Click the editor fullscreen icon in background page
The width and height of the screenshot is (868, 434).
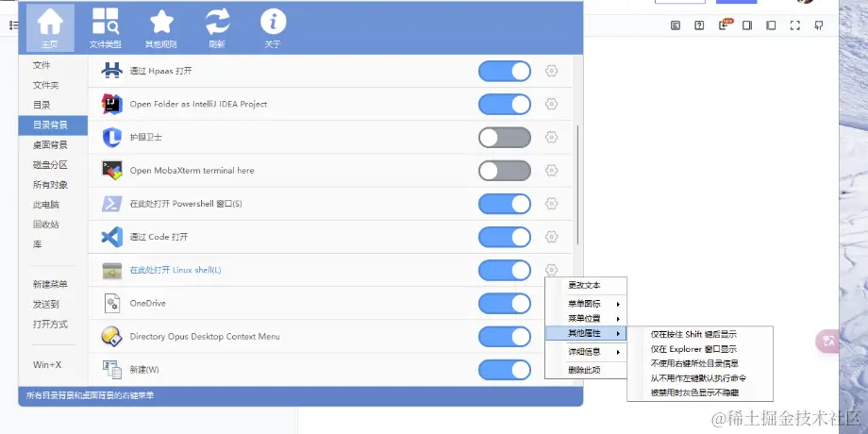click(x=795, y=25)
